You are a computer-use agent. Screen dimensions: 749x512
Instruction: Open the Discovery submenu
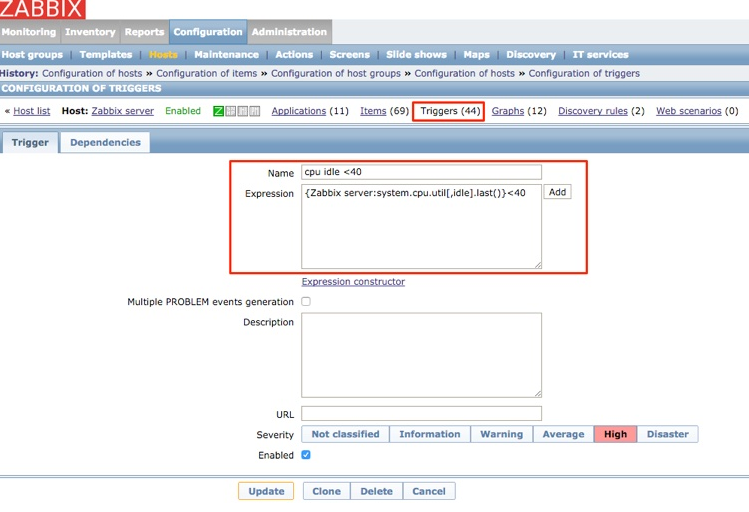(x=531, y=54)
